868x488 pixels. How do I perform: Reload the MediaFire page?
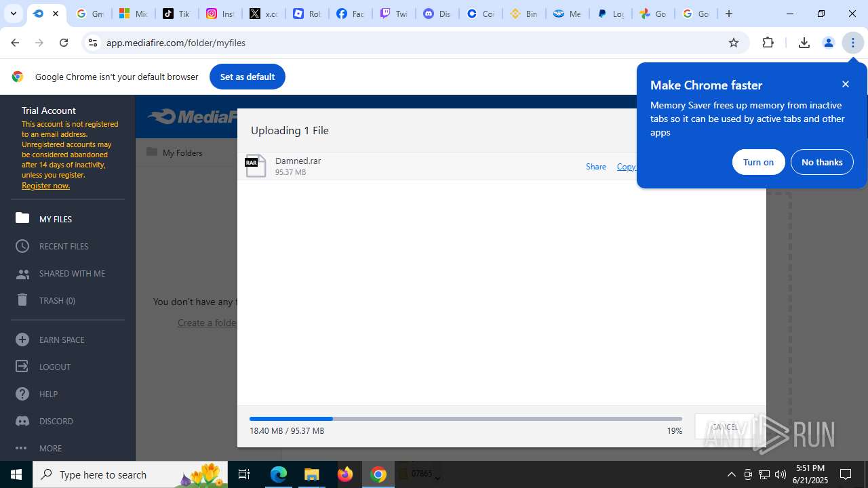pyautogui.click(x=64, y=43)
